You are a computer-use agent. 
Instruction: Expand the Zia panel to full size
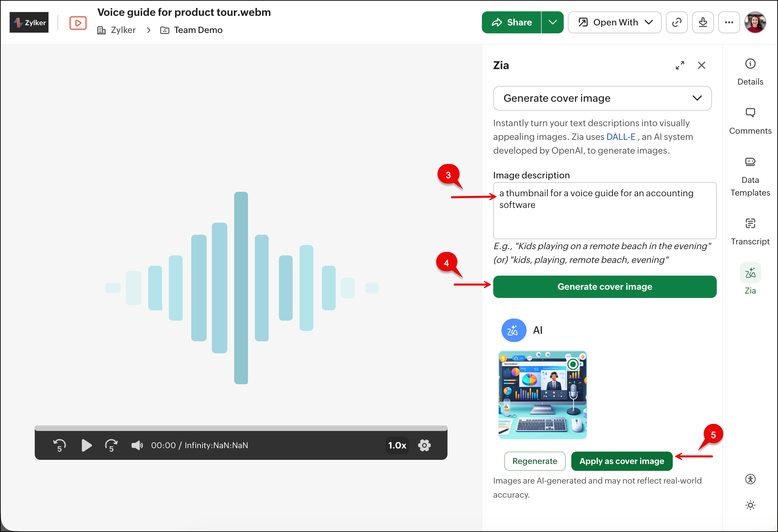click(x=680, y=65)
